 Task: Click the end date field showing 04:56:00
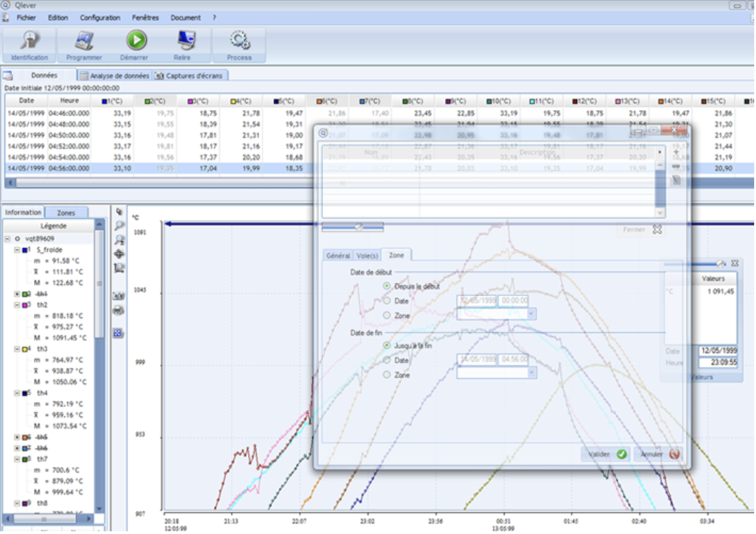tap(514, 360)
